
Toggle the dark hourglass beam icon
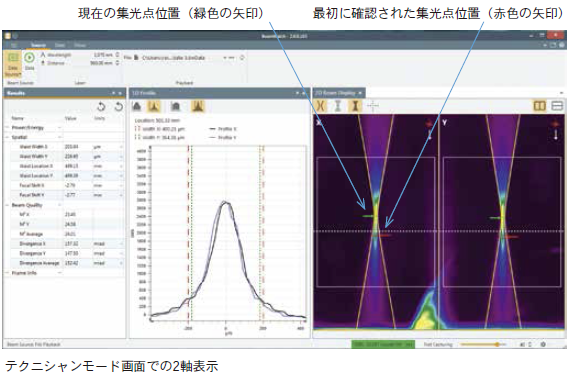point(355,106)
